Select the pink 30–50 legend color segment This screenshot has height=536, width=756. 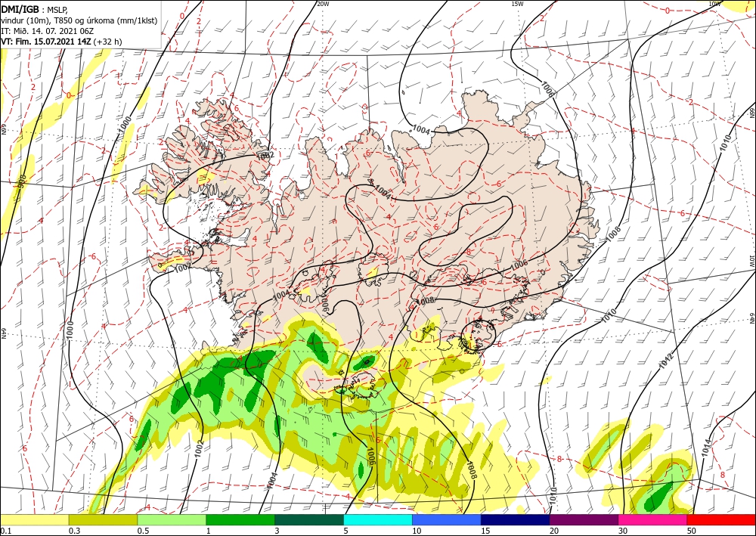tap(653, 519)
